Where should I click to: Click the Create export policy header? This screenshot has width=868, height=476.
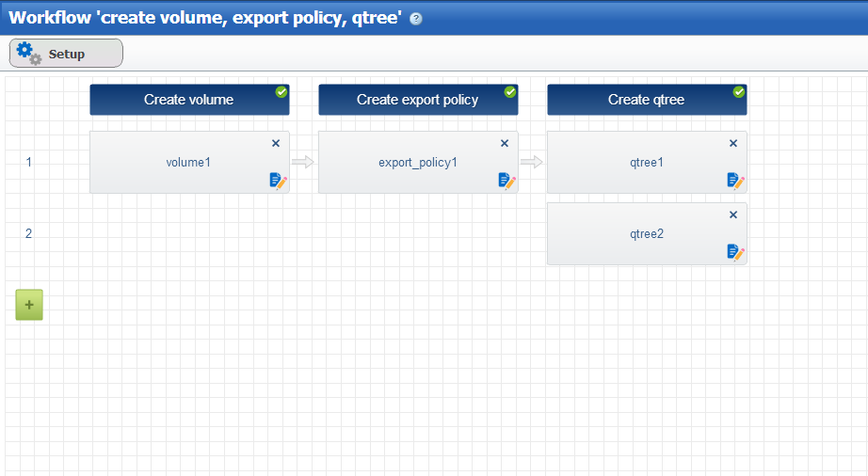click(417, 100)
